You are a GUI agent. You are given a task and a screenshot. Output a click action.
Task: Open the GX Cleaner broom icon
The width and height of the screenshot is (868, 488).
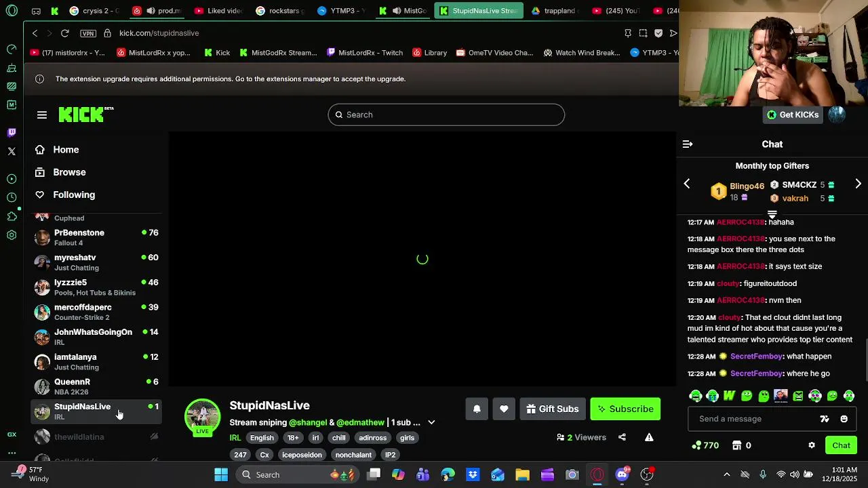[x=12, y=68]
